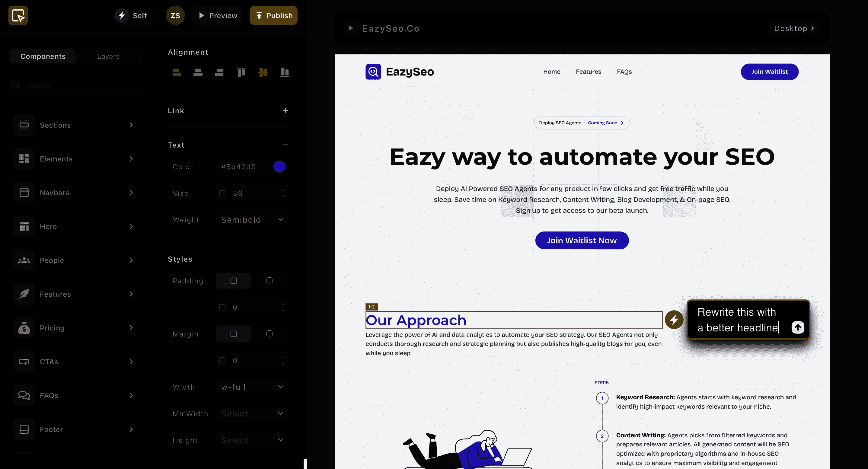Click the align horizontal center icon
This screenshot has height=469, width=868.
coord(198,72)
